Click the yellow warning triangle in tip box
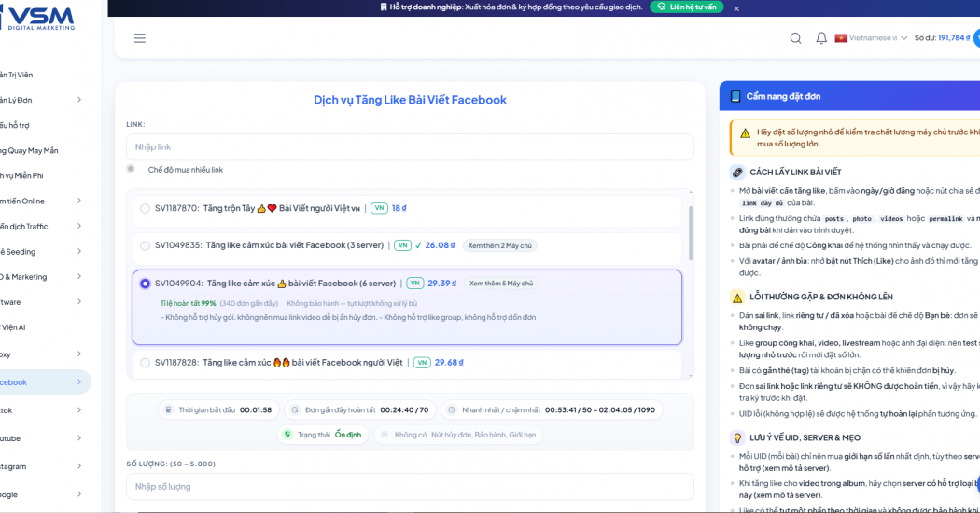The image size is (980, 513). click(x=745, y=133)
